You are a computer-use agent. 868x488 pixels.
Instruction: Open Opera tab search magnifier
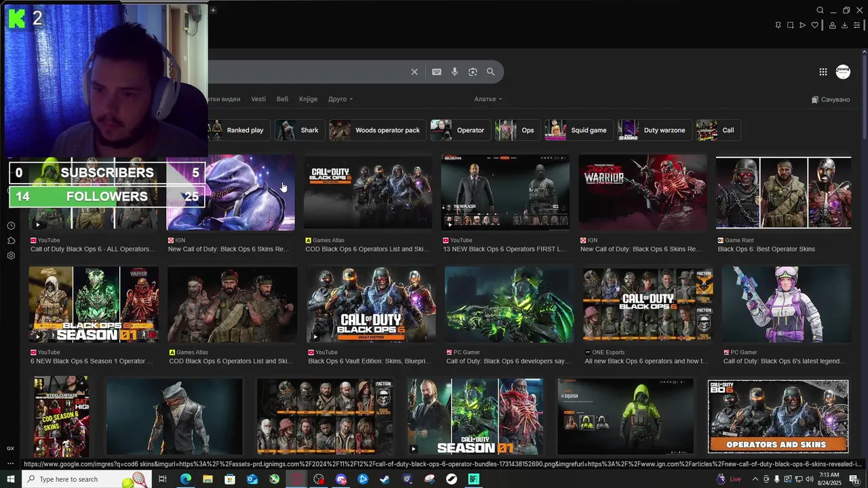[820, 10]
